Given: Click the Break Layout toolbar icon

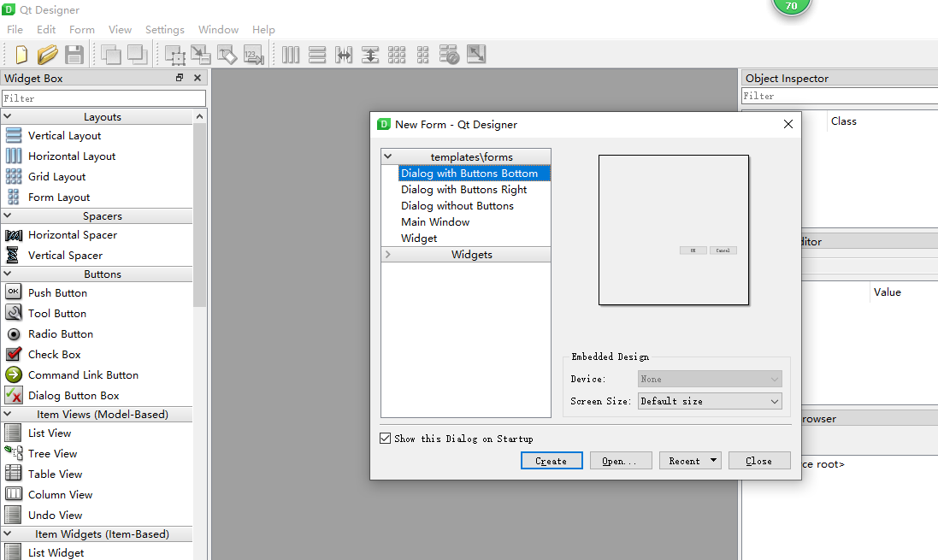Looking at the screenshot, I should pyautogui.click(x=448, y=54).
